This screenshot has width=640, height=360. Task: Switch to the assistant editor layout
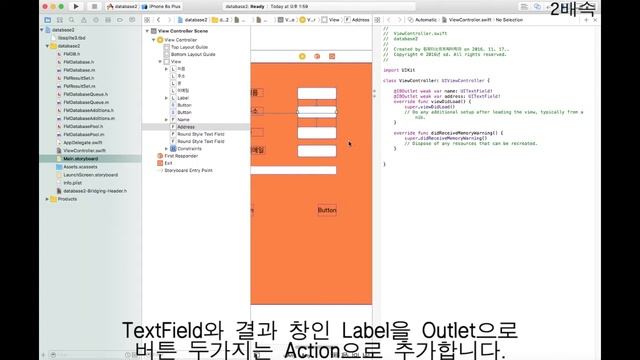coord(537,7)
